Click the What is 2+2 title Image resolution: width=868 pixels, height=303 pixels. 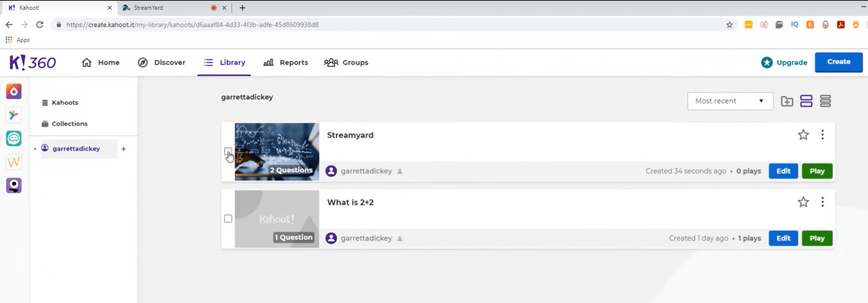point(350,202)
